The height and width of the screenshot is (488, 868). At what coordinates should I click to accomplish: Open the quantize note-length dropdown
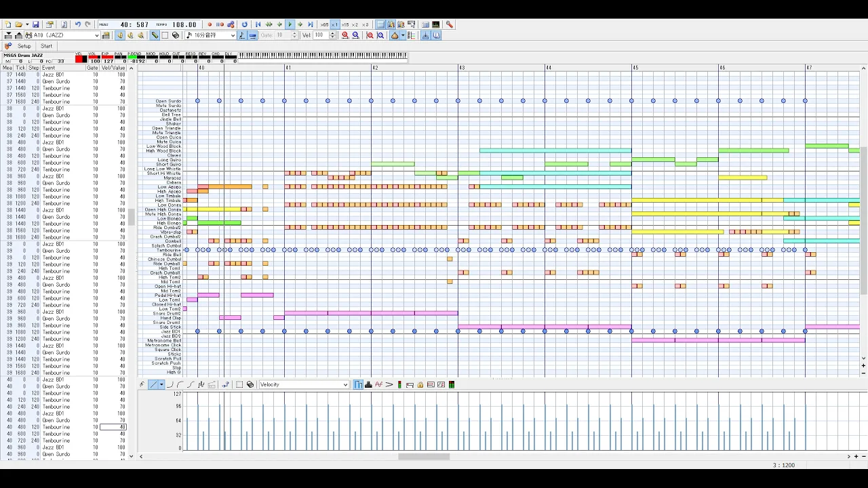point(211,35)
